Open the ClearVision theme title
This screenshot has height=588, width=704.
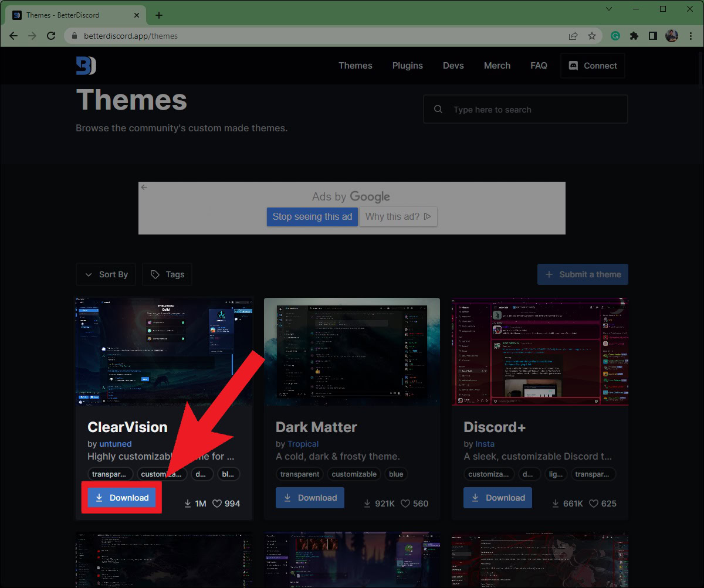tap(127, 427)
